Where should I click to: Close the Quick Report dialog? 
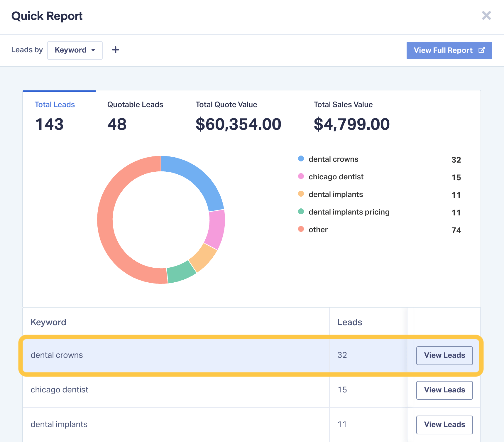[486, 16]
